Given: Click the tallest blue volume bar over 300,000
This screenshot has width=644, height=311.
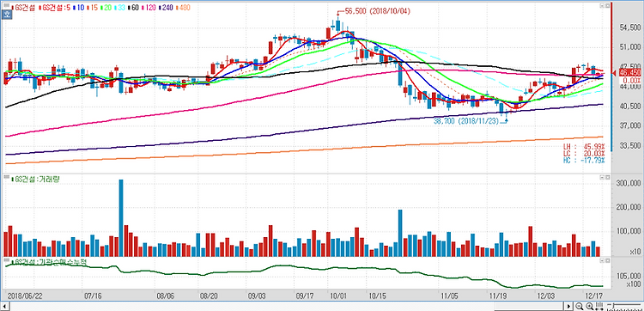Looking at the screenshot, I should 121,217.
